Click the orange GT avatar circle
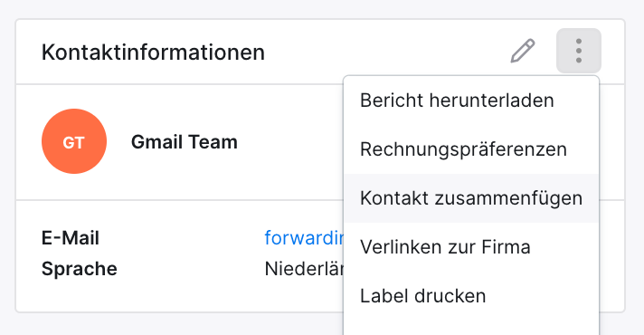The image size is (644, 335). click(74, 141)
